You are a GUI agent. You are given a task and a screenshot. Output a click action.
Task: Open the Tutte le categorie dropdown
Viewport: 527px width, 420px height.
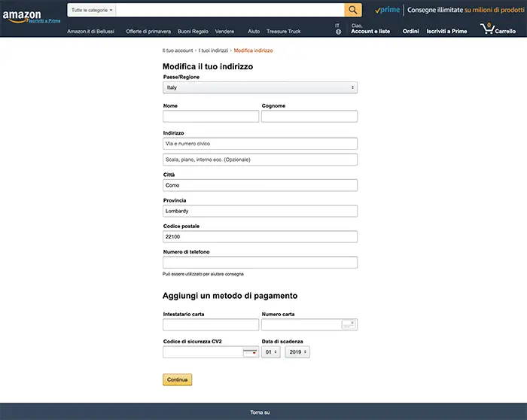tap(91, 10)
